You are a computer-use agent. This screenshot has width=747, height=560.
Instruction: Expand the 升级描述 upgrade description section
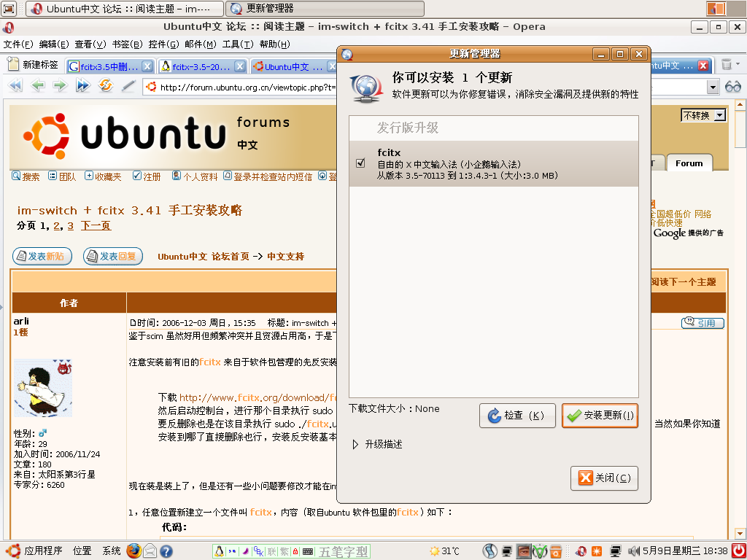coord(377,444)
